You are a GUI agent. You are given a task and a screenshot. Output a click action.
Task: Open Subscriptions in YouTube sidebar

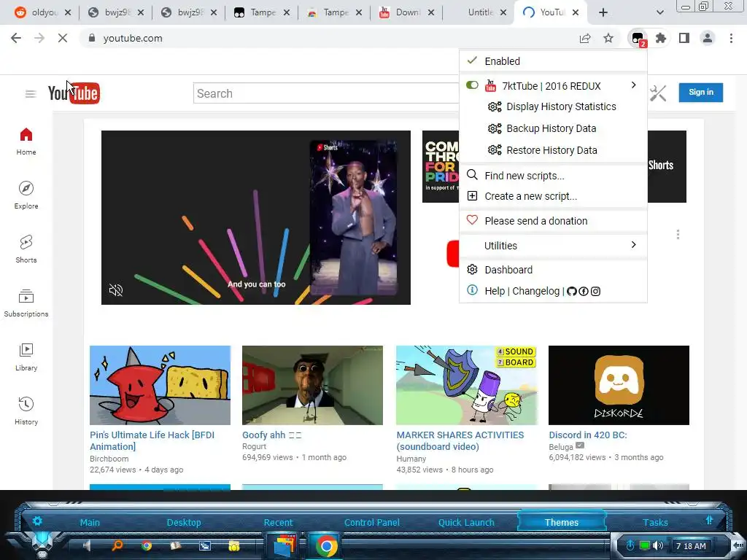(x=26, y=303)
